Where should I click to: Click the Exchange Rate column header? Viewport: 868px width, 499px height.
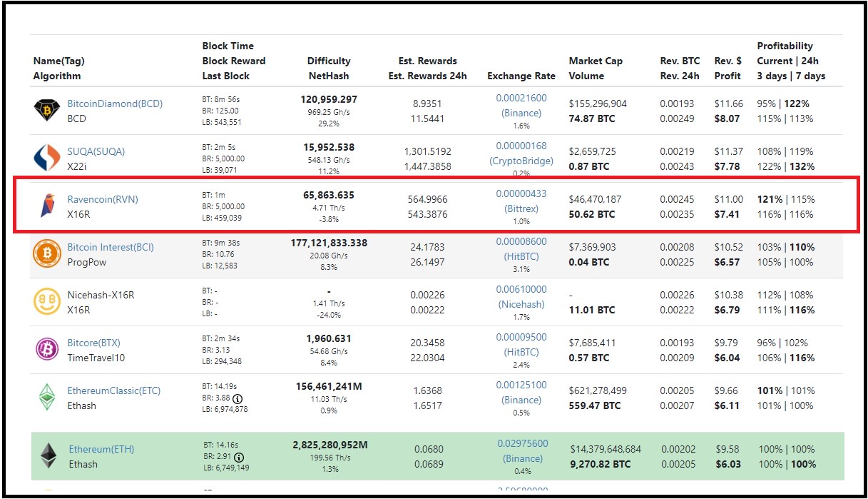tap(521, 76)
